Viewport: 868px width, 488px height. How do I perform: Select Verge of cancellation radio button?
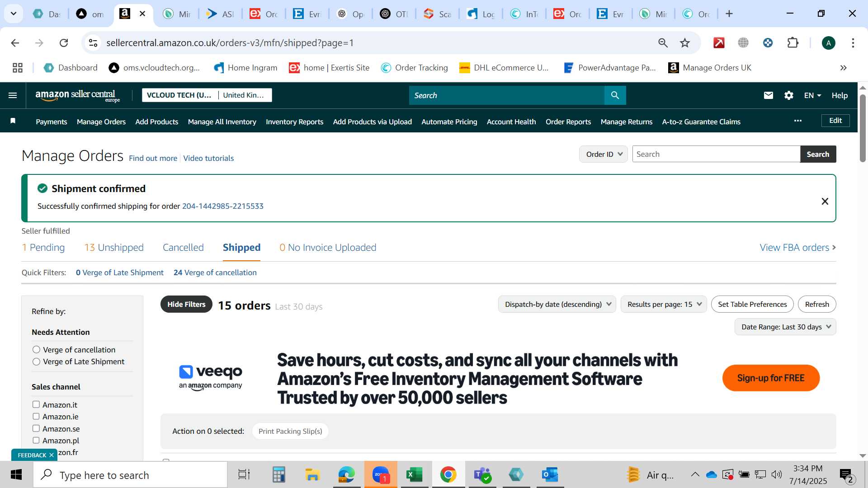[37, 350]
